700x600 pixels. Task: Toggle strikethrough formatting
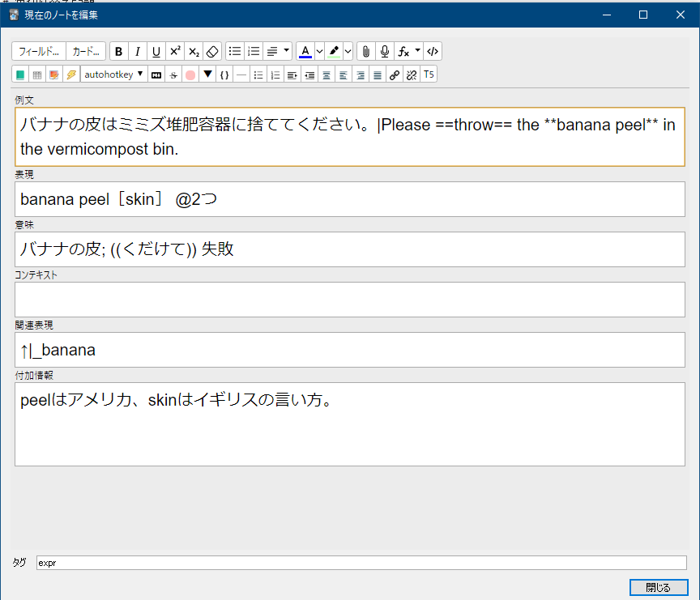(x=173, y=74)
